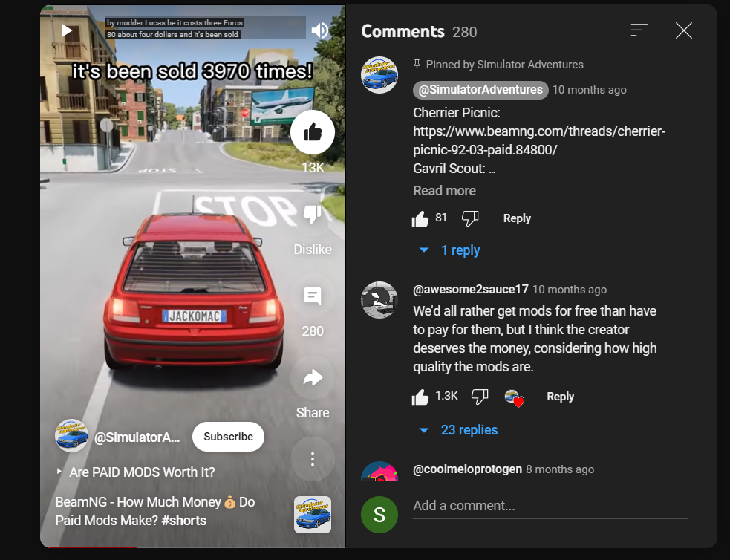
Task: Open the @SimulatorA... channel name under video
Action: tap(137, 437)
